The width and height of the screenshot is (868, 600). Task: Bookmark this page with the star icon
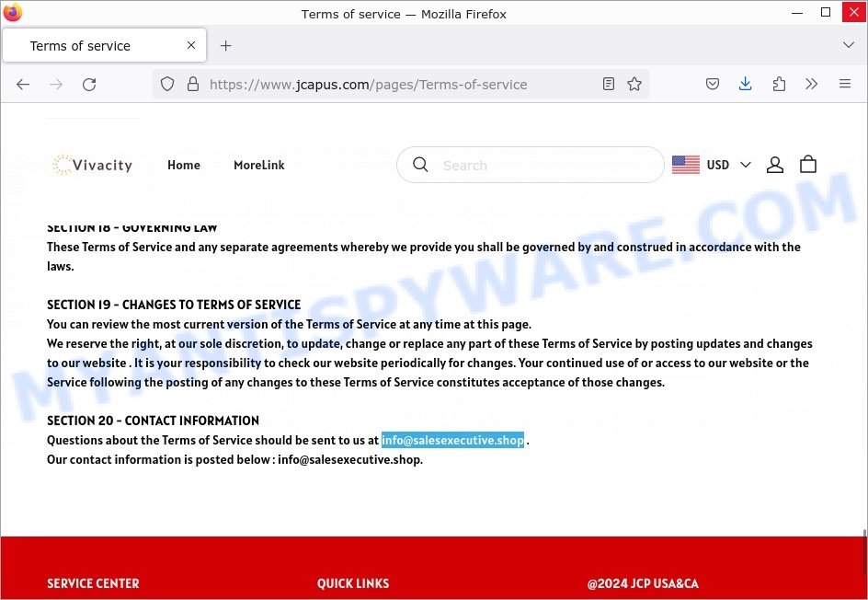[x=634, y=85]
